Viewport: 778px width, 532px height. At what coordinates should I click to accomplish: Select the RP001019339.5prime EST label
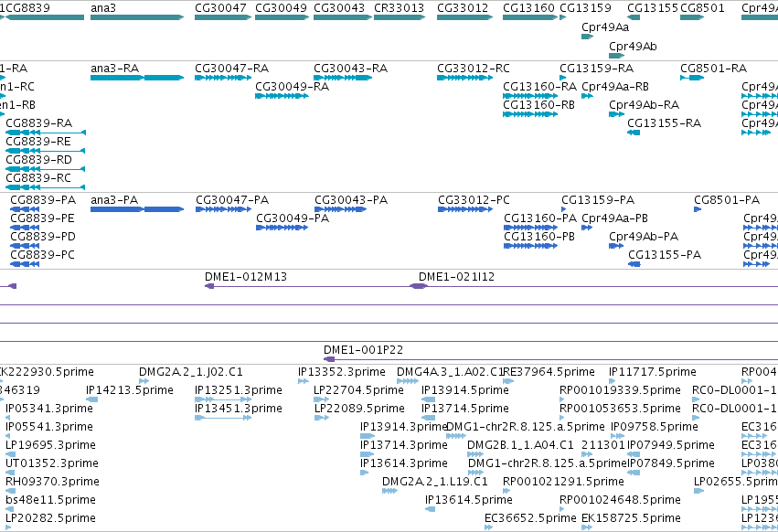coord(620,390)
